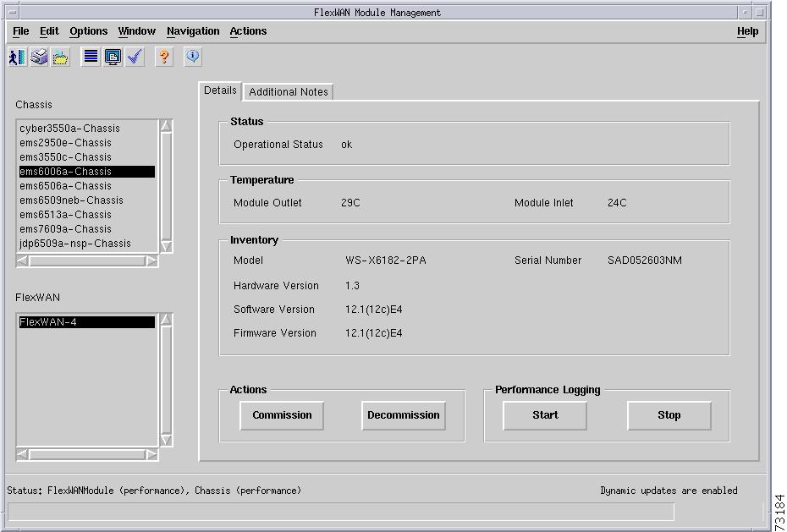This screenshot has width=787, height=532.
Task: Click the Chassis list horizontal scrollbar thumb
Action: coord(87,261)
